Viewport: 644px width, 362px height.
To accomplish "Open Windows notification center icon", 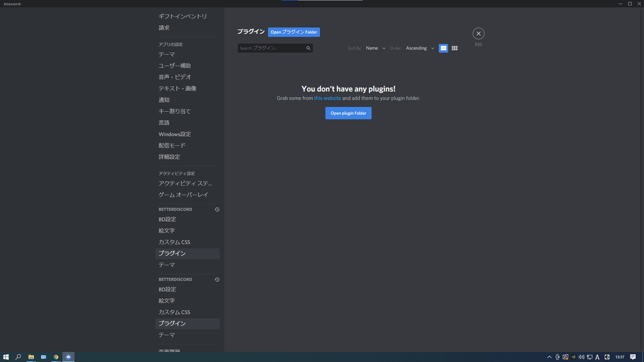I will click(633, 357).
